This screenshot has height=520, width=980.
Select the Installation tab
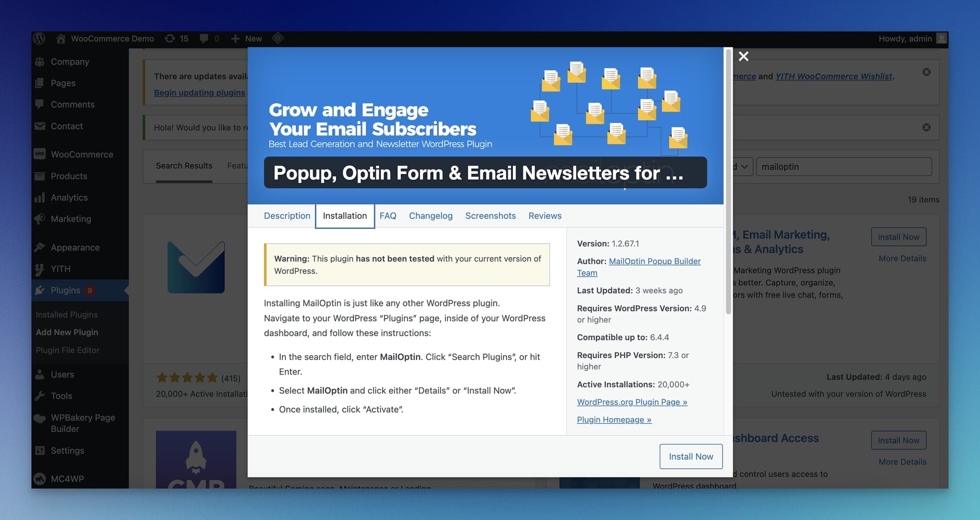pyautogui.click(x=345, y=215)
